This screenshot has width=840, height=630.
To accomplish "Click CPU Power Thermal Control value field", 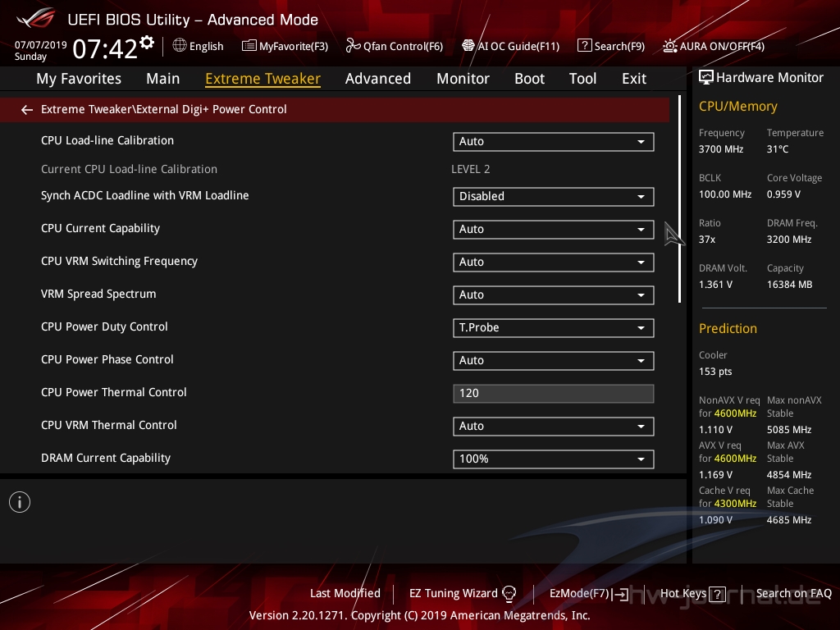I will 554,393.
